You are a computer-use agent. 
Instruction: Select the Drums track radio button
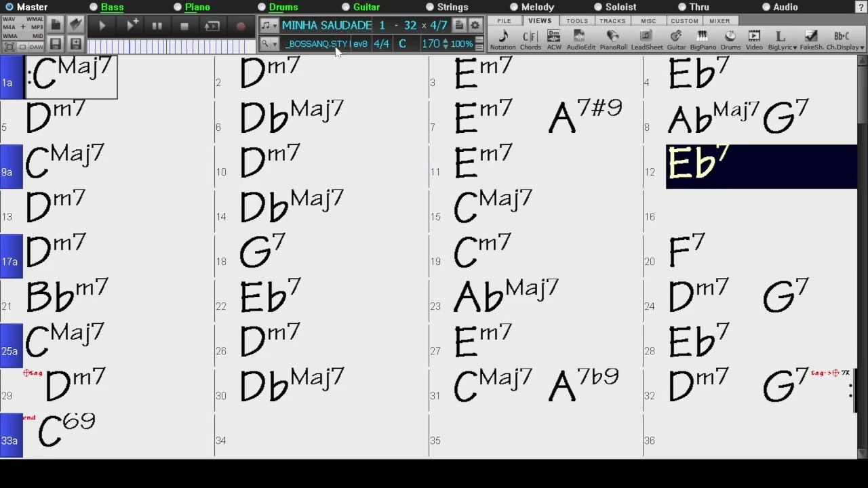pos(262,7)
